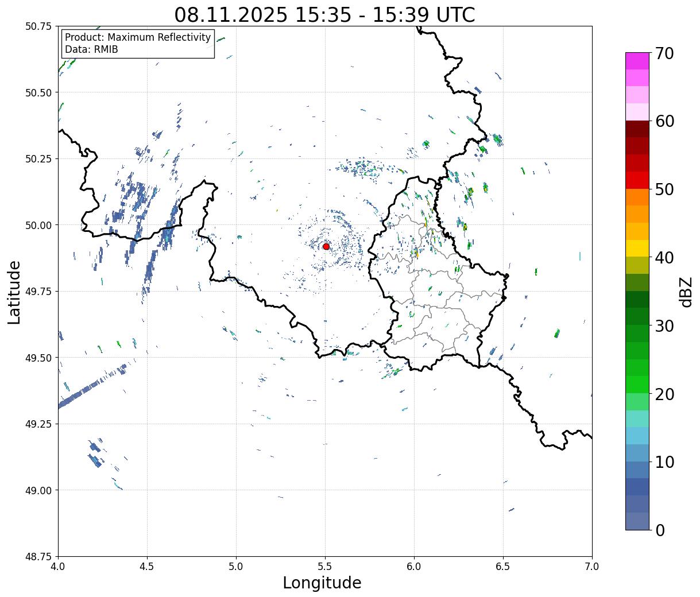Click the magenta top colorbar swatch

coord(637,61)
